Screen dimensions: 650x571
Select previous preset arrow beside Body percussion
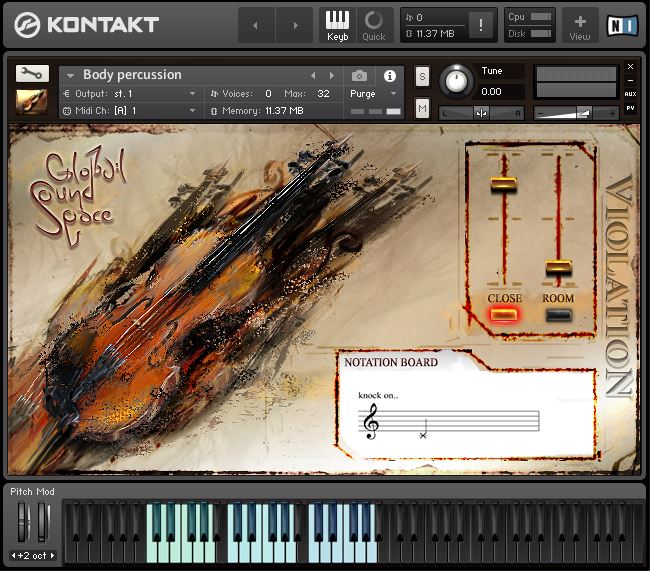[313, 75]
